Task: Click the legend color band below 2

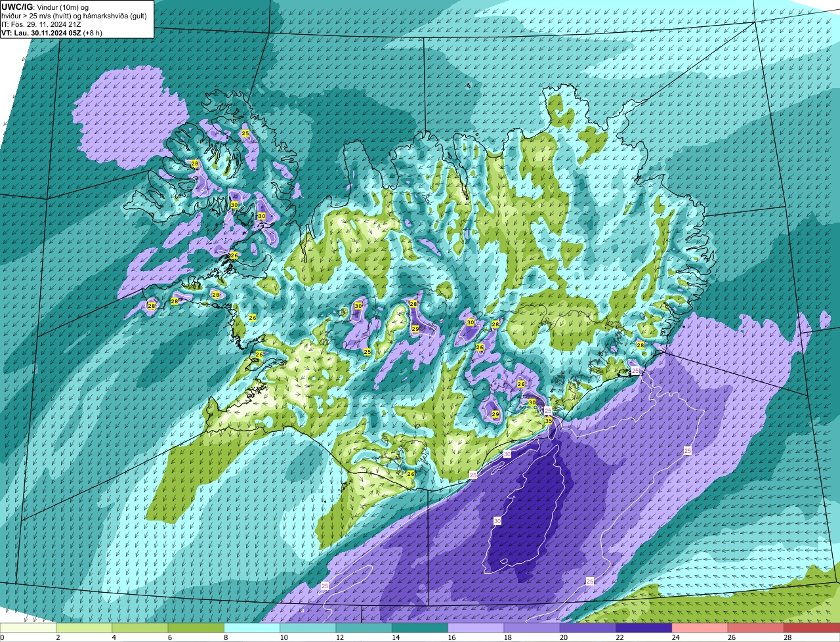Action: pyautogui.click(x=28, y=628)
